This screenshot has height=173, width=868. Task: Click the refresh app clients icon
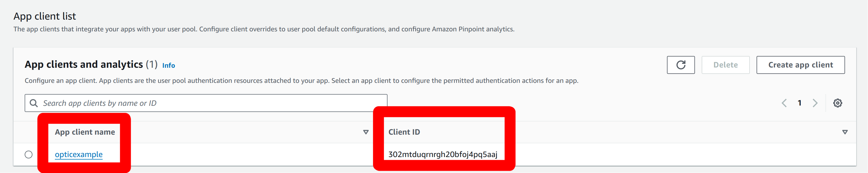pyautogui.click(x=680, y=65)
